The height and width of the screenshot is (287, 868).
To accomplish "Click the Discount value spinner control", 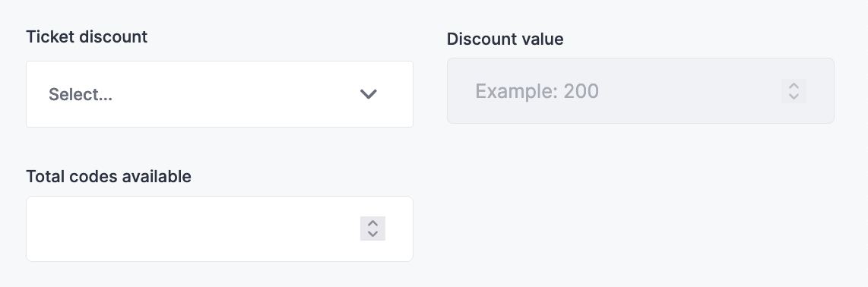I will (794, 90).
